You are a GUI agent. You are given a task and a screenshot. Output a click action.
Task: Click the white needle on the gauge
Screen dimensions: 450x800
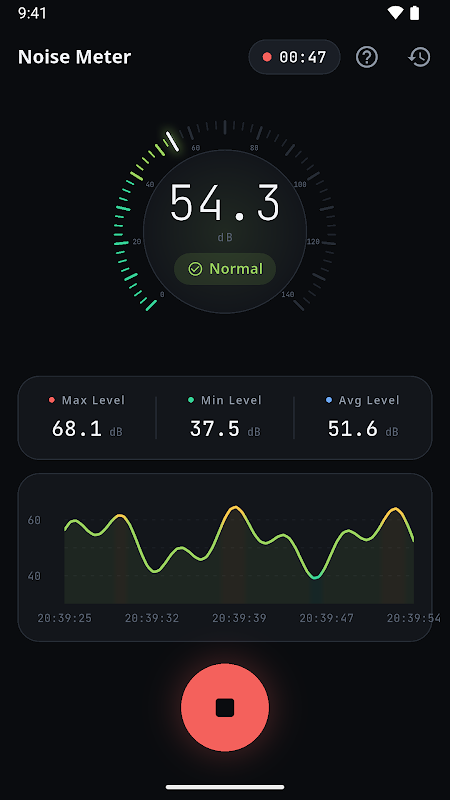tap(173, 141)
